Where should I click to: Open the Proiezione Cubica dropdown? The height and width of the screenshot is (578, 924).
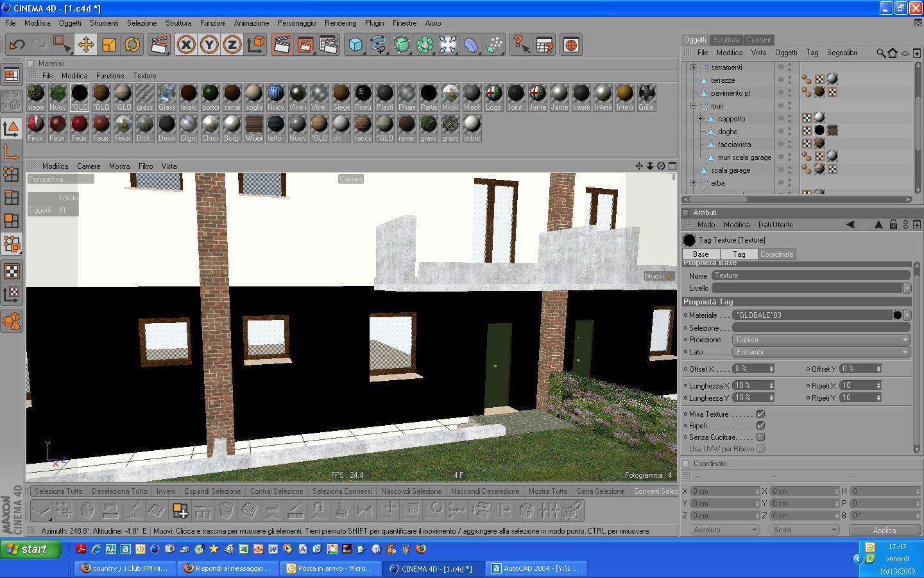click(x=821, y=340)
